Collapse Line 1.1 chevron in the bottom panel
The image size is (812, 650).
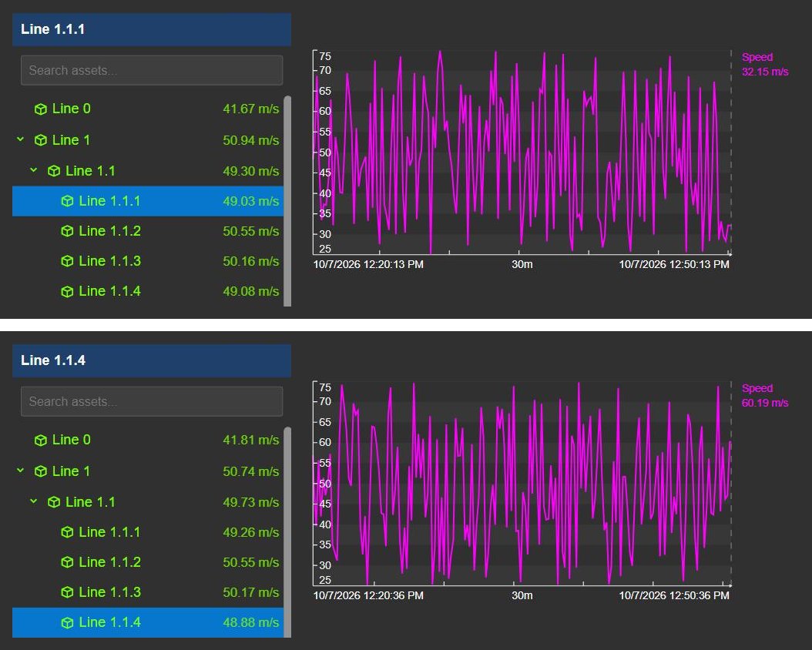click(x=34, y=501)
